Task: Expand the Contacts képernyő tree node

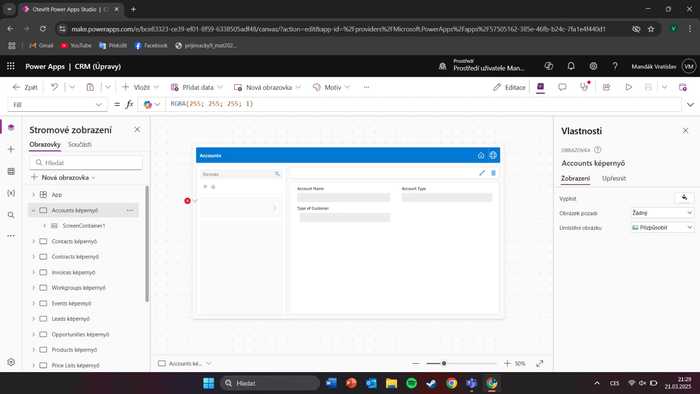Action: pos(33,241)
